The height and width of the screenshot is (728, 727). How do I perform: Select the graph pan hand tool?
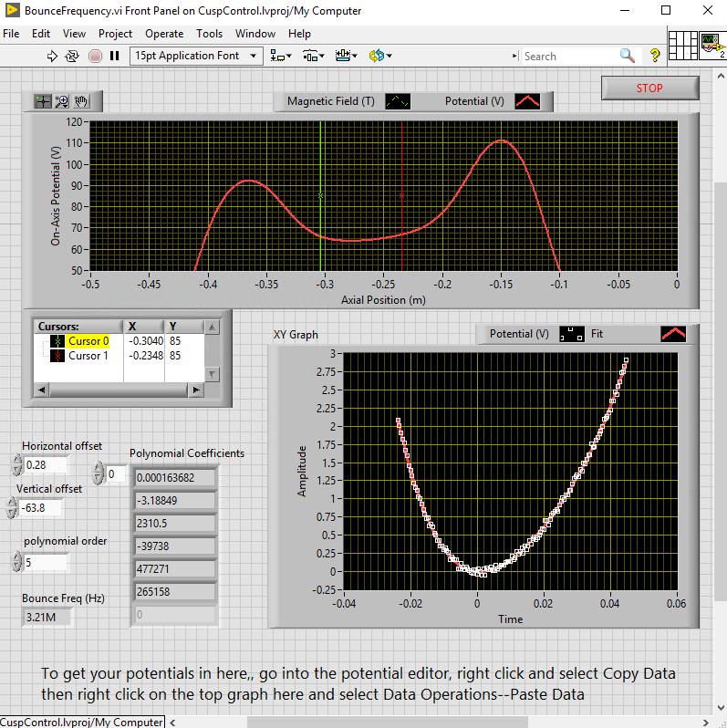(81, 101)
